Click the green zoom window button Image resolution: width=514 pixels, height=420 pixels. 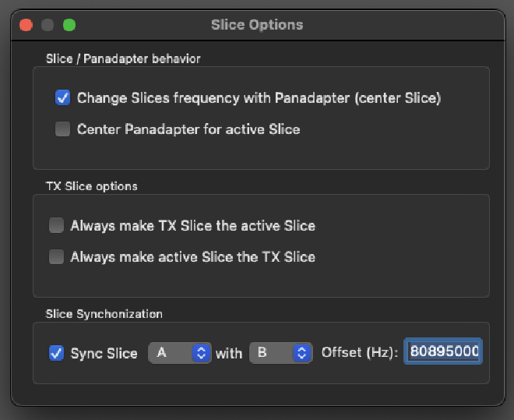69,25
